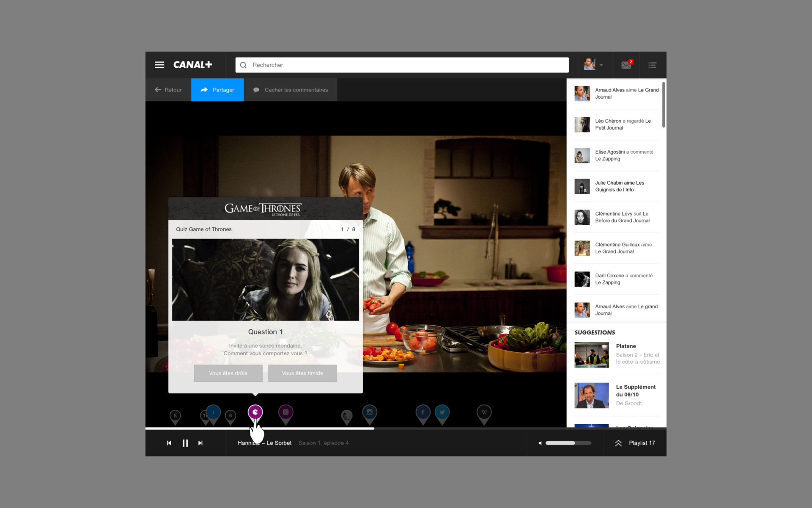Viewport: 812px width, 508px height.
Task: Mute the audio with speaker icon
Action: [x=540, y=443]
